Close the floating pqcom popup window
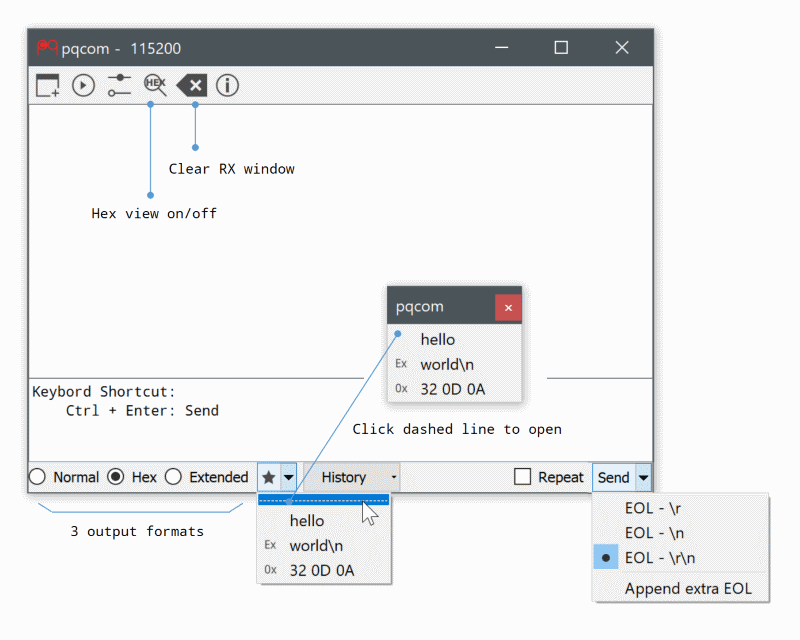 tap(508, 307)
